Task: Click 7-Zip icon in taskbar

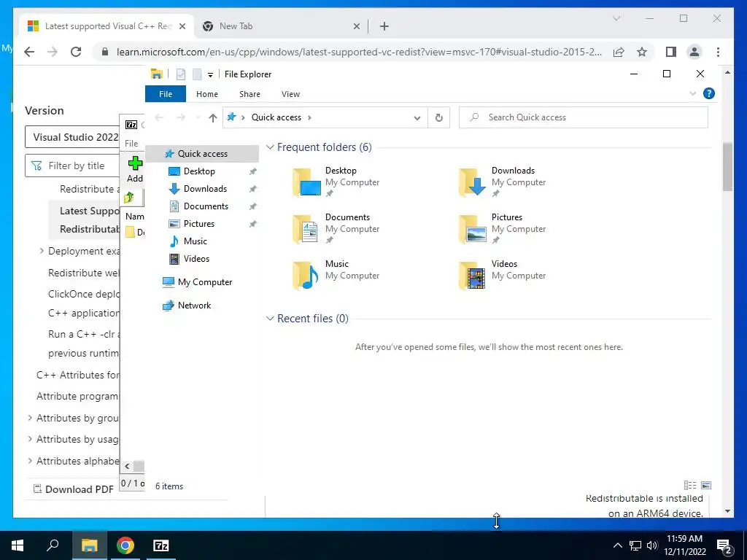Action: [x=161, y=545]
